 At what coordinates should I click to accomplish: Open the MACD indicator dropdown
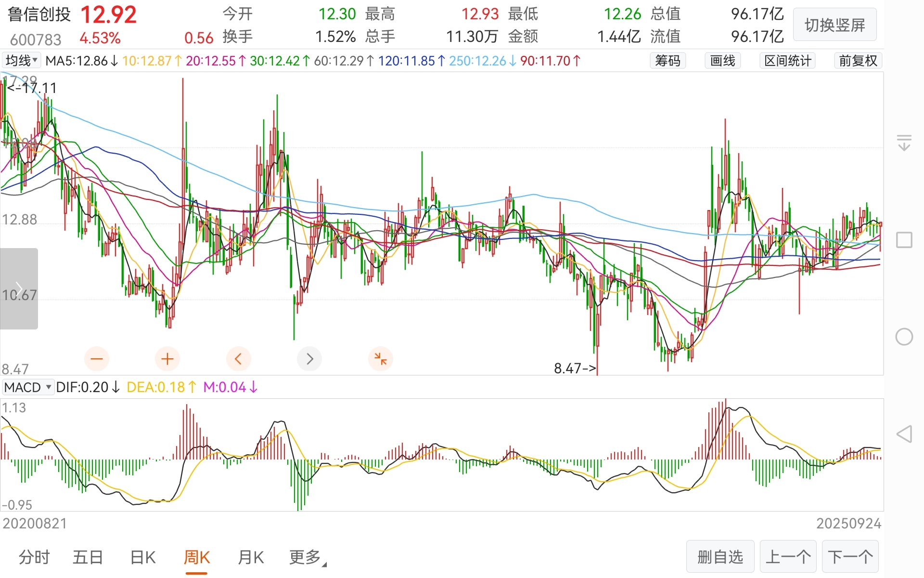click(28, 387)
